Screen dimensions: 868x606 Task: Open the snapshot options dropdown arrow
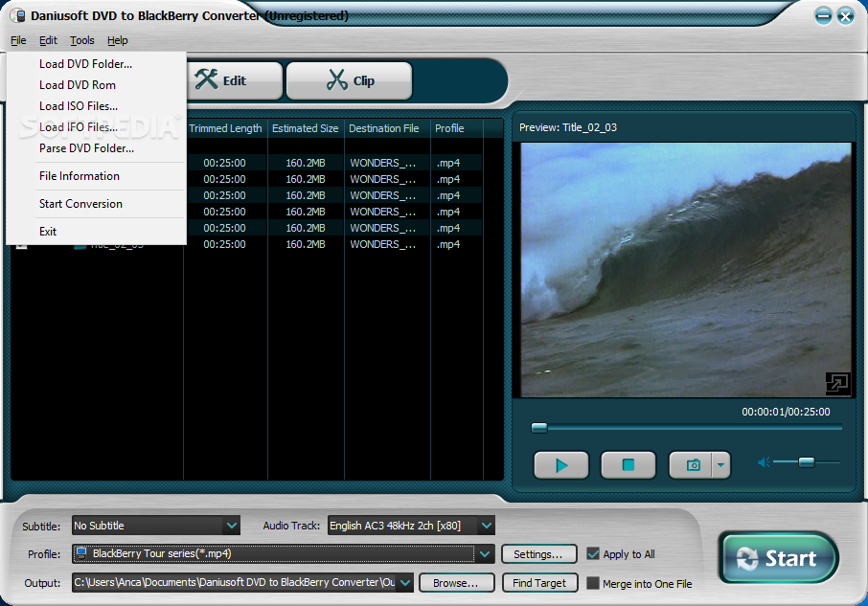(720, 465)
